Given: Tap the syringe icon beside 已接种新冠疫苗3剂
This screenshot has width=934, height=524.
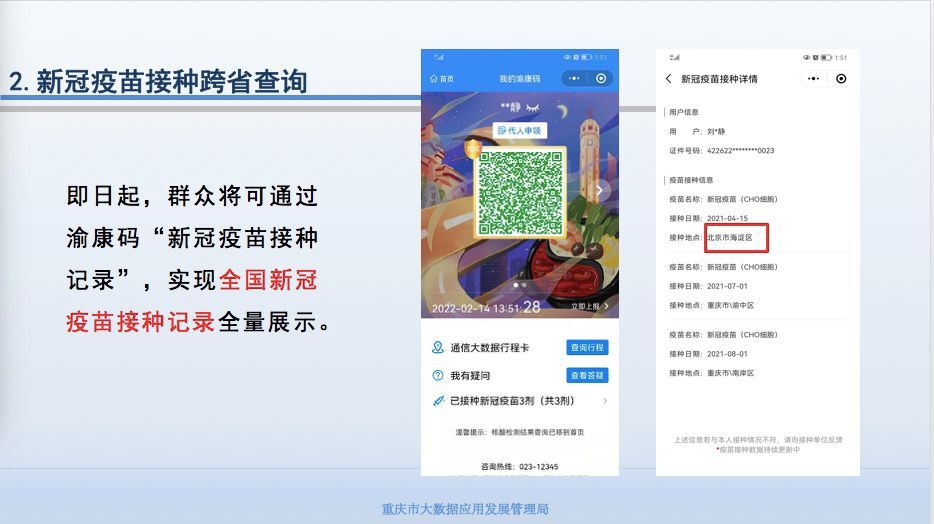Looking at the screenshot, I should (x=437, y=401).
